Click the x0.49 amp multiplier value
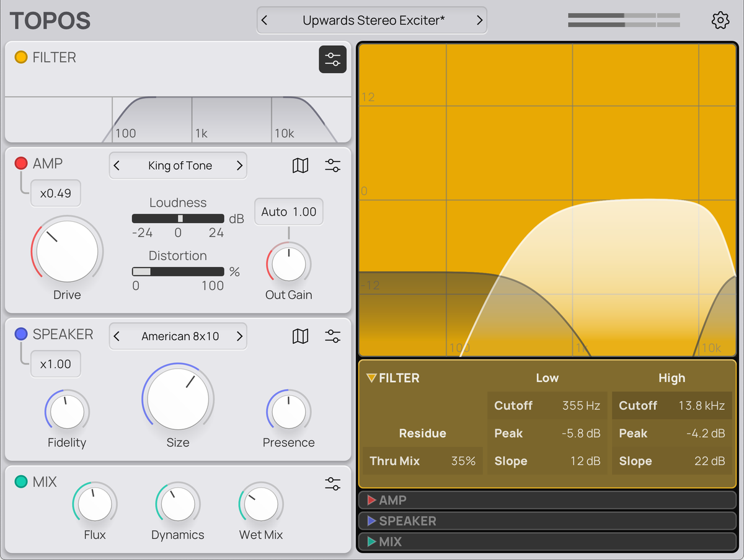 [x=56, y=193]
